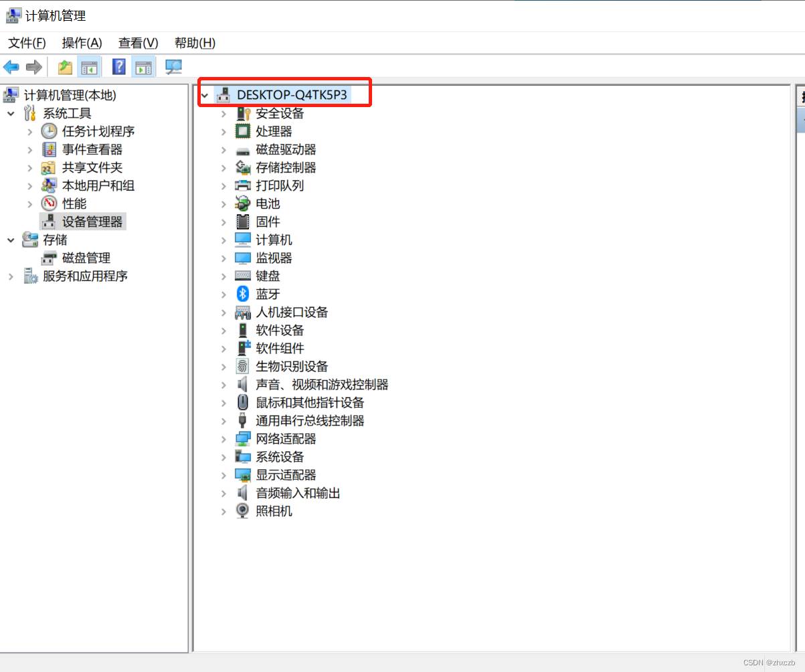
Task: Click the blue Help question mark icon
Action: click(x=118, y=67)
